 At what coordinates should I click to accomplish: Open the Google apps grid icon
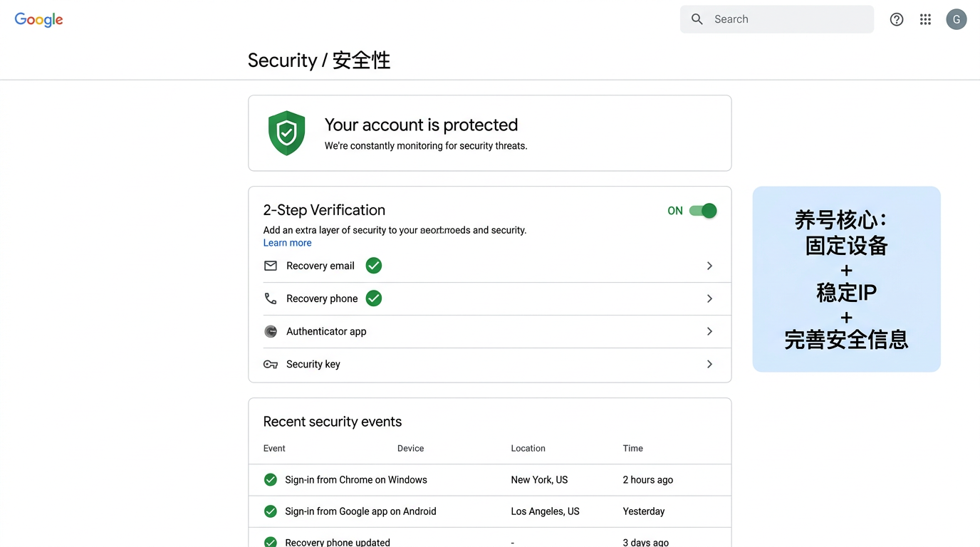point(925,19)
